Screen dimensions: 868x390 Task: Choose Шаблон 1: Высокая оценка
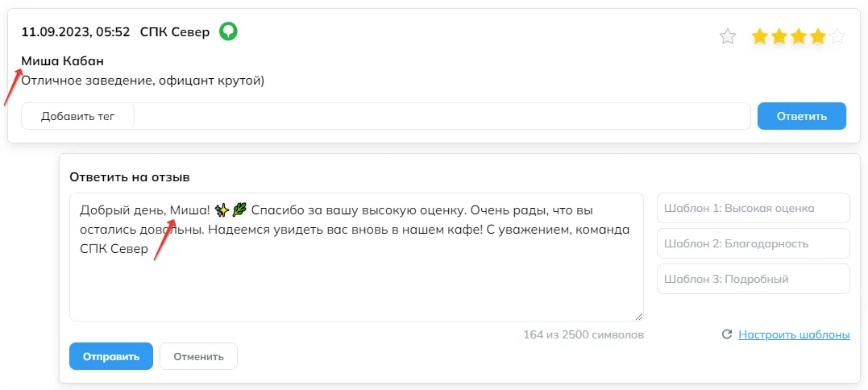click(x=754, y=208)
